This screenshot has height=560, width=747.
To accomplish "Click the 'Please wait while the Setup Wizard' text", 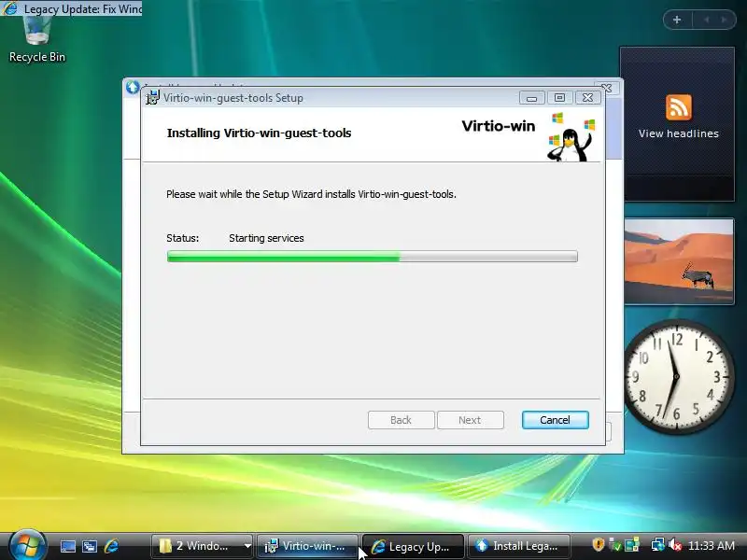I will 311,194.
